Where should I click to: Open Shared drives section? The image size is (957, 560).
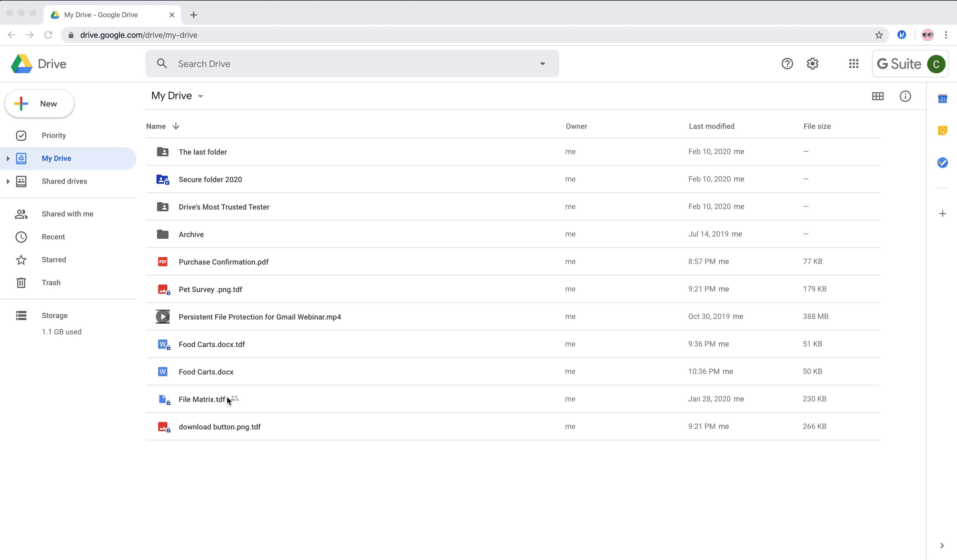point(64,181)
